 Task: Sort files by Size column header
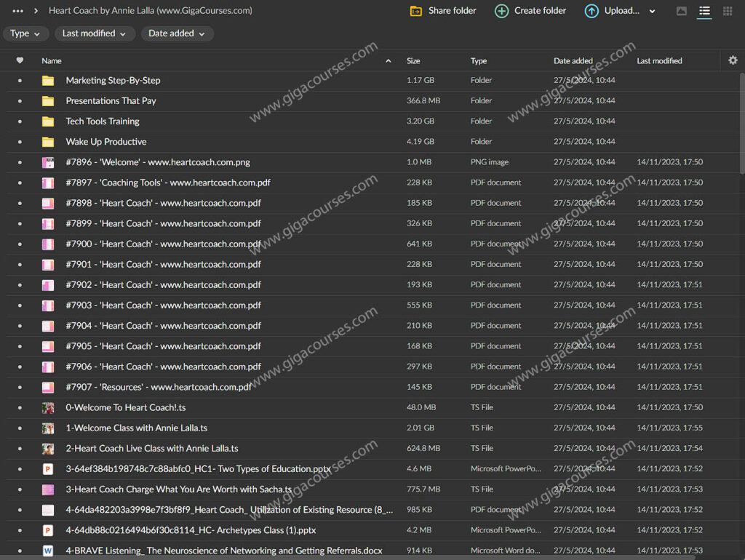[413, 61]
